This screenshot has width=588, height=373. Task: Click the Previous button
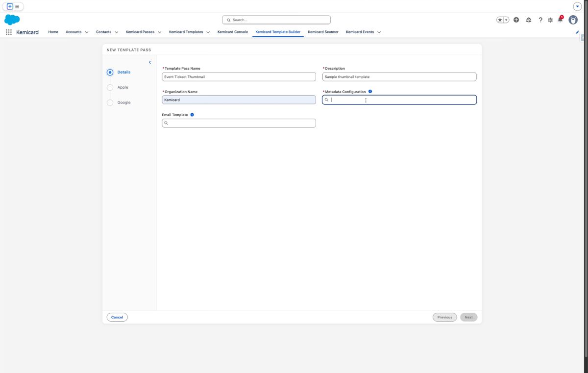pyautogui.click(x=445, y=317)
